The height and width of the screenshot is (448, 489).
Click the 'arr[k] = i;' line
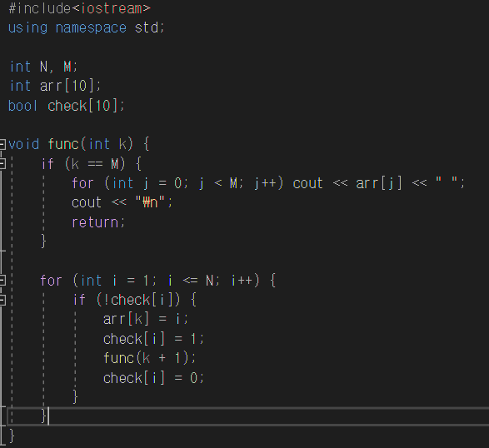[x=146, y=319]
